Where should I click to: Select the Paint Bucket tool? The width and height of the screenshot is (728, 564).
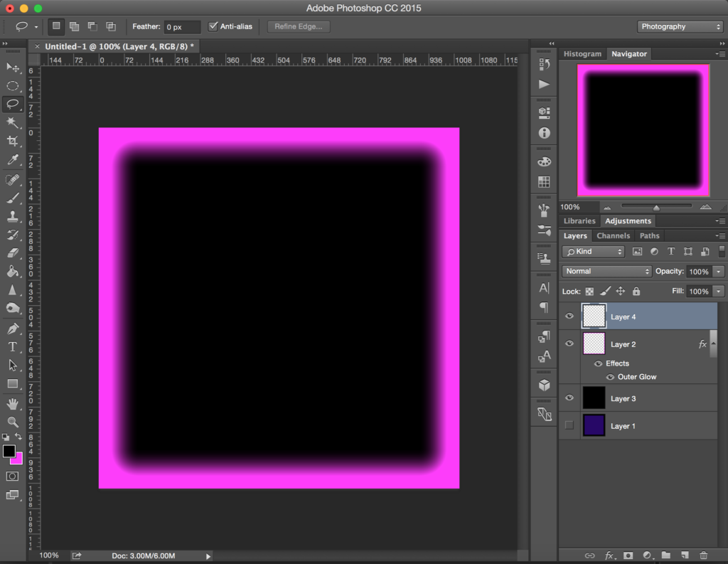(x=13, y=271)
